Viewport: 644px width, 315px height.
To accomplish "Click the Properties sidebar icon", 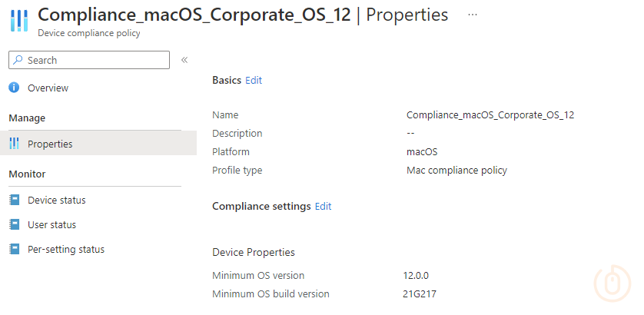I will pyautogui.click(x=14, y=144).
